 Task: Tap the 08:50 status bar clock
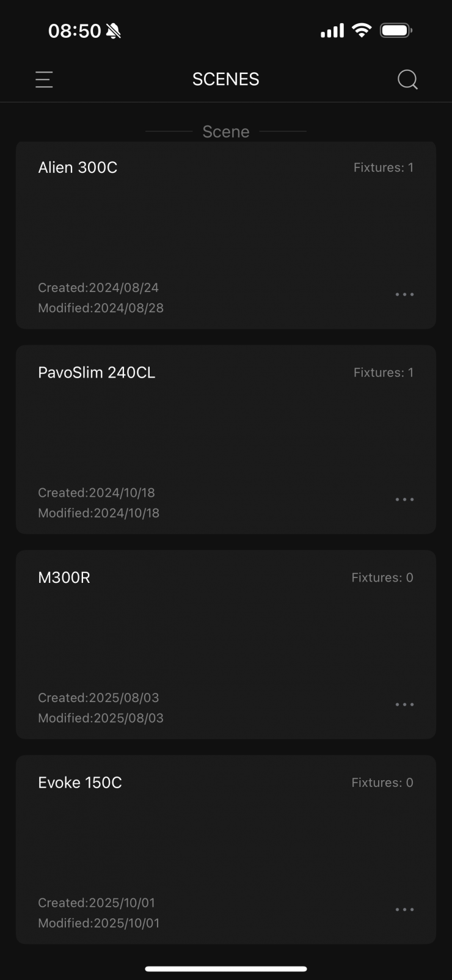point(75,31)
